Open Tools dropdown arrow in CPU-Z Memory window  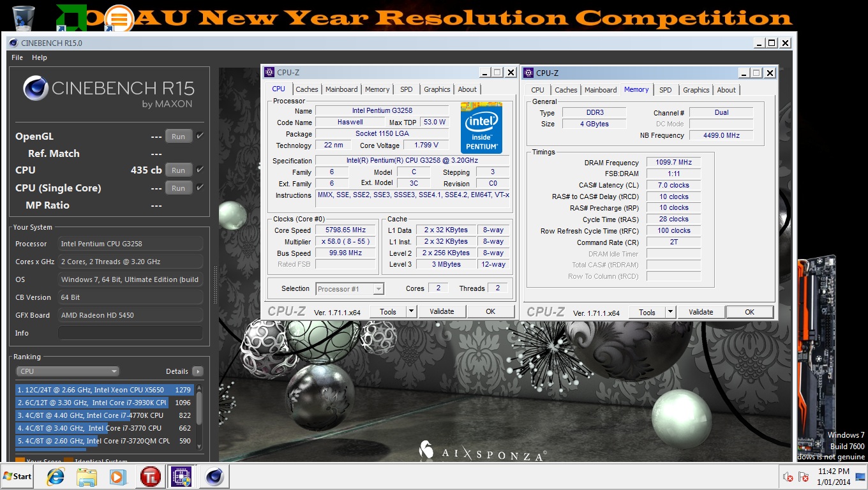(x=670, y=312)
